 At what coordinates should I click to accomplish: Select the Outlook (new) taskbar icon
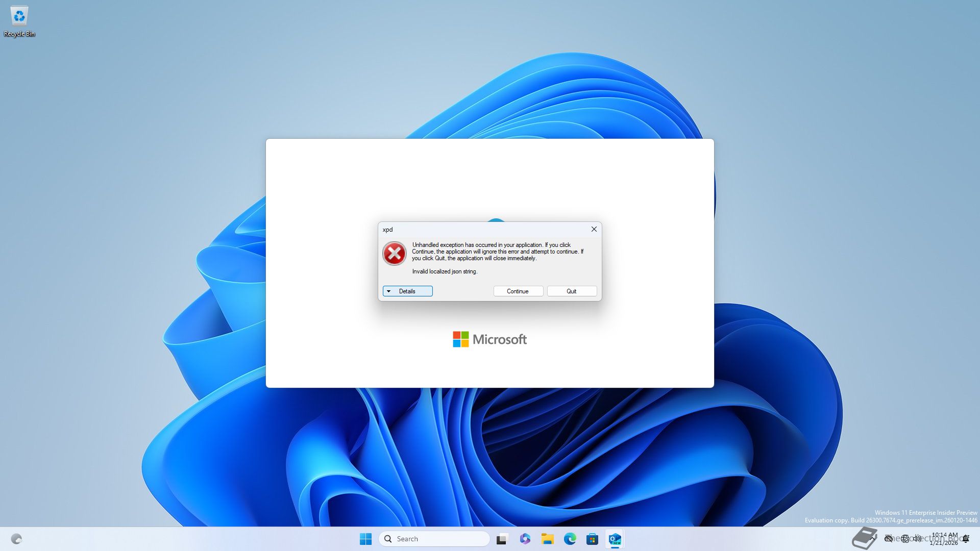point(615,539)
